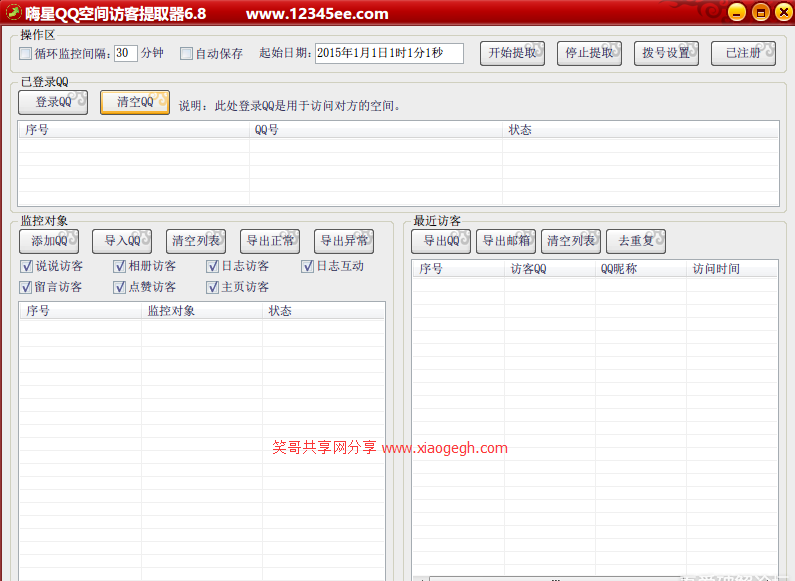Viewport: 795px width, 581px height.
Task: Click the QQ昵称 column header
Action: pos(641,269)
